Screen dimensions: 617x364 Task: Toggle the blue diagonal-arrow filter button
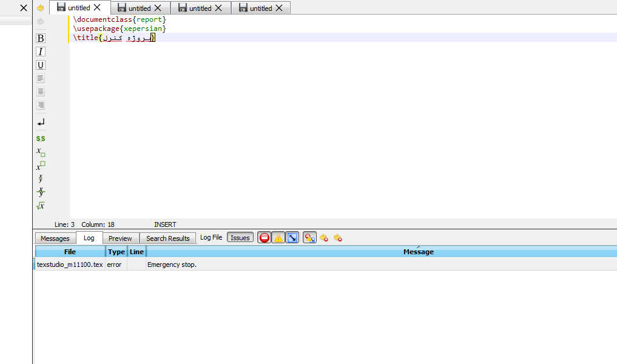292,238
